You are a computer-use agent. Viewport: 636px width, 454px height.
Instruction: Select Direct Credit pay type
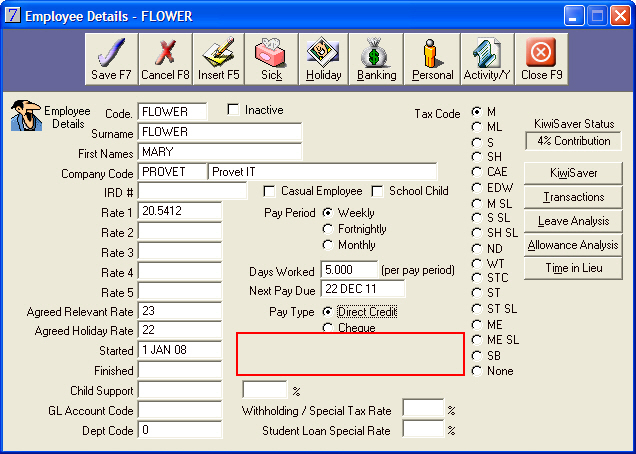coord(327,312)
